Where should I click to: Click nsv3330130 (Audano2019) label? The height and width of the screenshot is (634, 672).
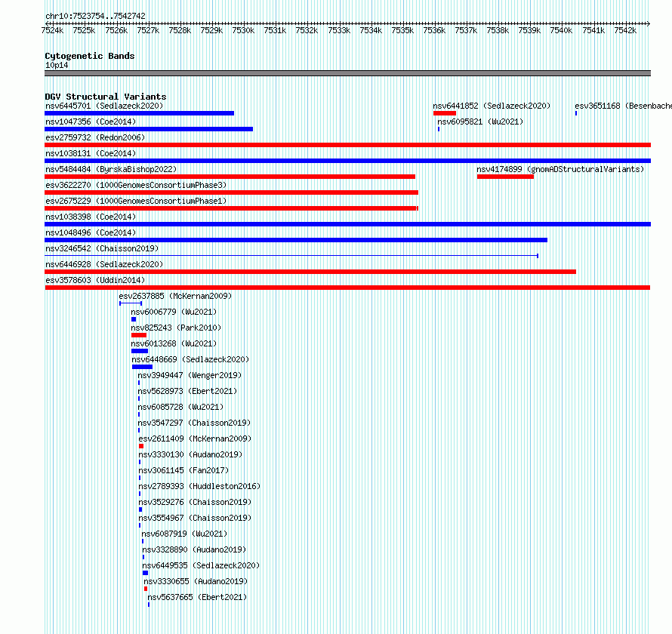coord(190,454)
